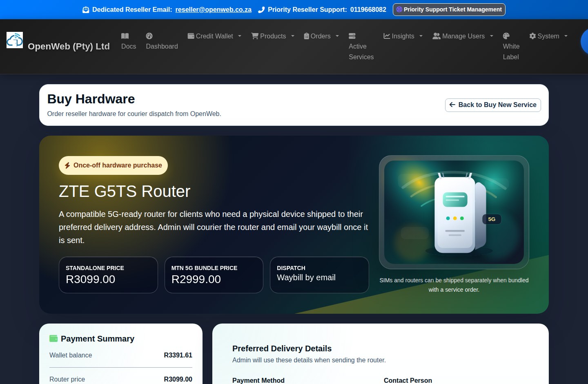Click the Orders clipboard icon
Viewport: 588px width, 384px height.
pyautogui.click(x=307, y=36)
